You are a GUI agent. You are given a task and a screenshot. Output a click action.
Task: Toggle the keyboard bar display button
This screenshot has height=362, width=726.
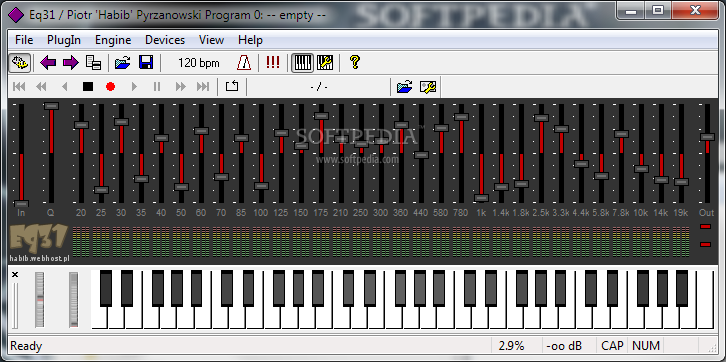[302, 62]
